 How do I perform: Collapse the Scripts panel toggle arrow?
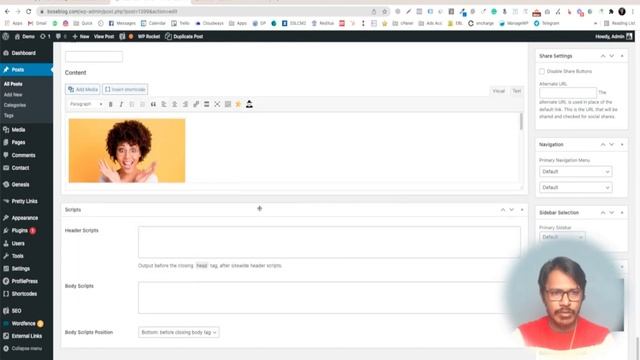pos(522,210)
